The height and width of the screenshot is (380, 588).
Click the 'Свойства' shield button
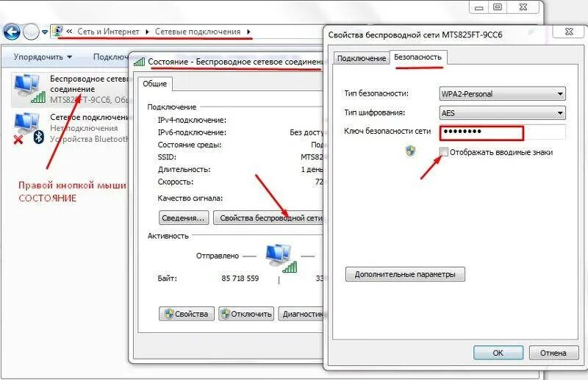tap(187, 314)
